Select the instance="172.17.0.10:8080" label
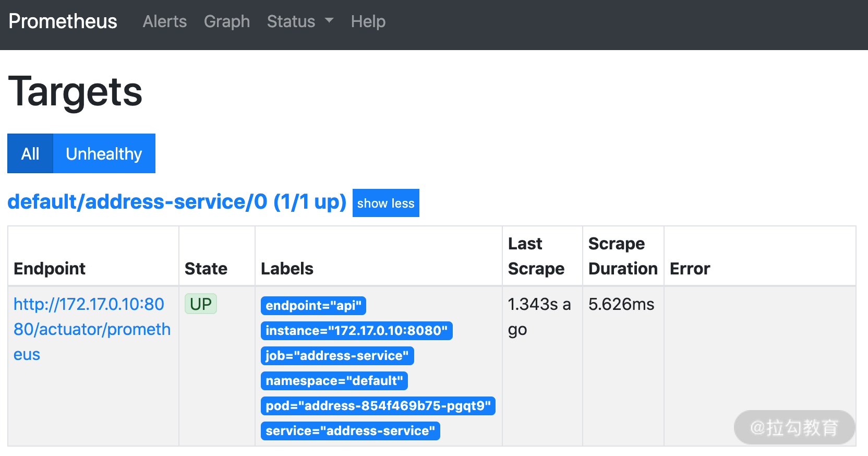This screenshot has height=456, width=868. click(x=357, y=331)
